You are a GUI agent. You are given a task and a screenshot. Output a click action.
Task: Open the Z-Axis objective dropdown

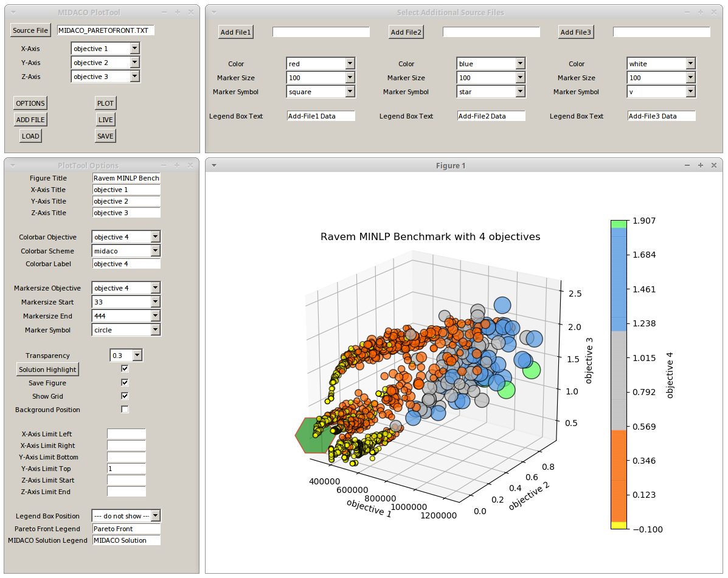click(105, 77)
